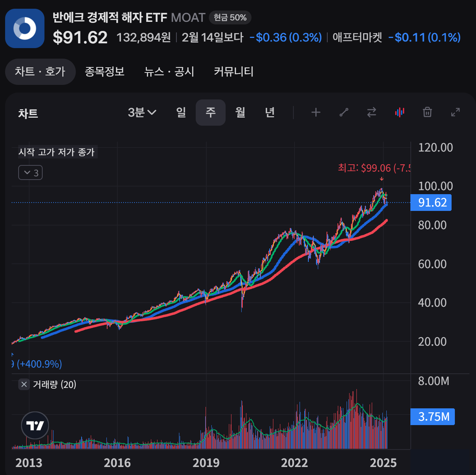Image resolution: width=476 pixels, height=475 pixels.
Task: Click the 132,894원 converted price
Action: coord(144,38)
